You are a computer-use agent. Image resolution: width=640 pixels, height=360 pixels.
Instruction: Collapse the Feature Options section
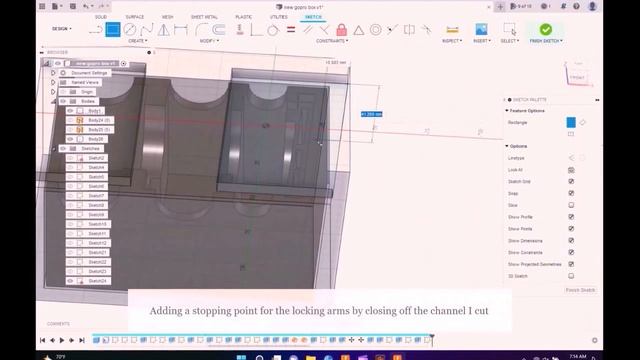click(507, 111)
